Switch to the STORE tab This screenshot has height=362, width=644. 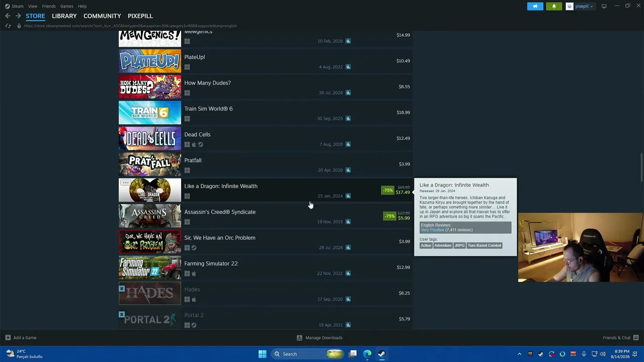tap(35, 16)
